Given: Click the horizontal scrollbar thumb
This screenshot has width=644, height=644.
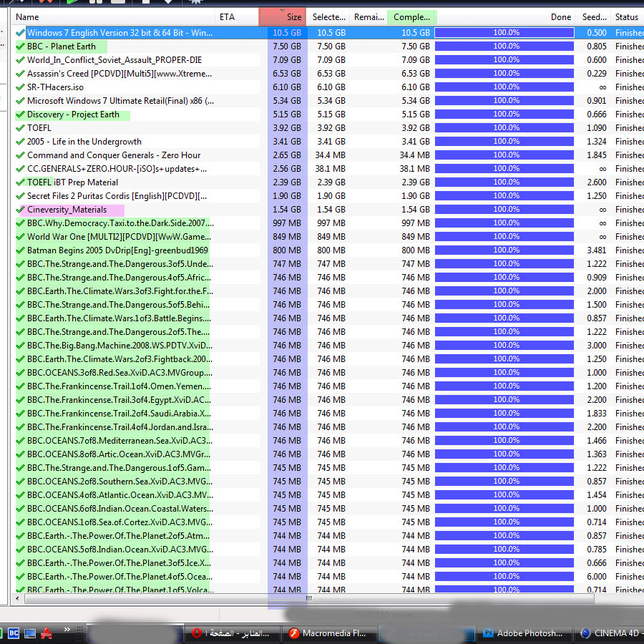Looking at the screenshot, I should coord(309,598).
